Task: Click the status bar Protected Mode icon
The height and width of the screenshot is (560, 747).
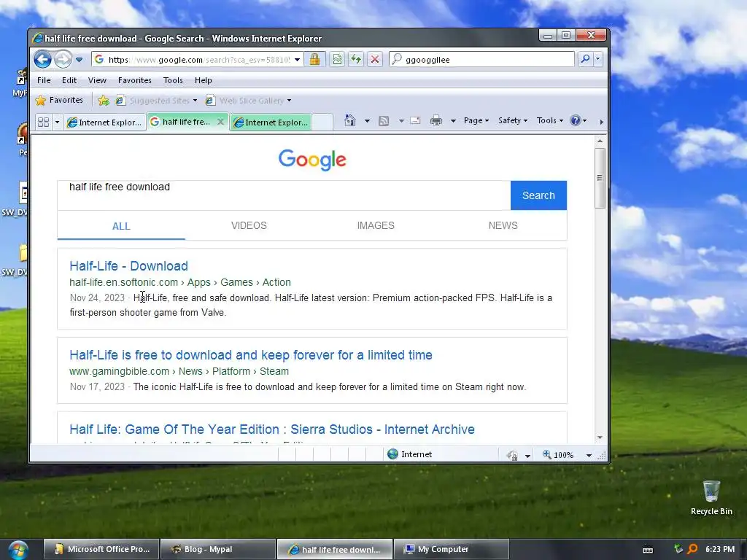Action: [x=513, y=455]
